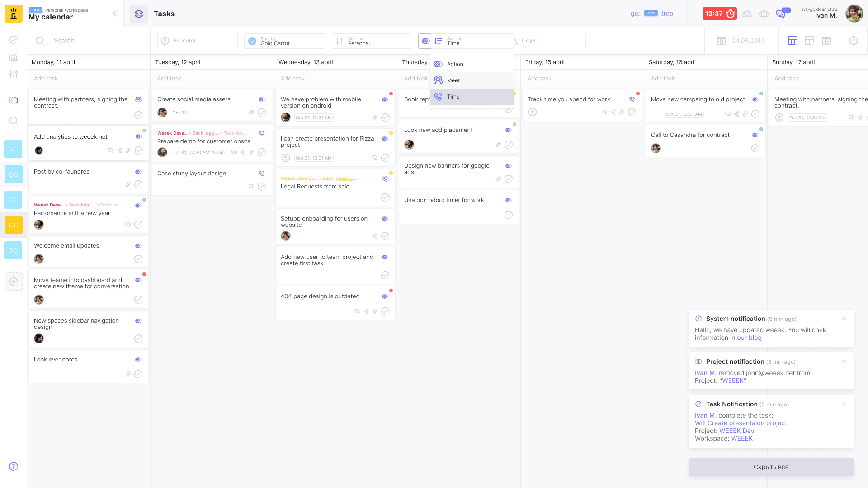Click the help question mark icon
The width and height of the screenshot is (868, 488).
pyautogui.click(x=14, y=466)
